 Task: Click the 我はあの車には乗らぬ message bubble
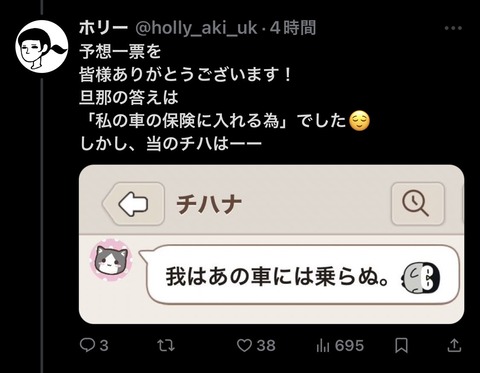click(300, 275)
